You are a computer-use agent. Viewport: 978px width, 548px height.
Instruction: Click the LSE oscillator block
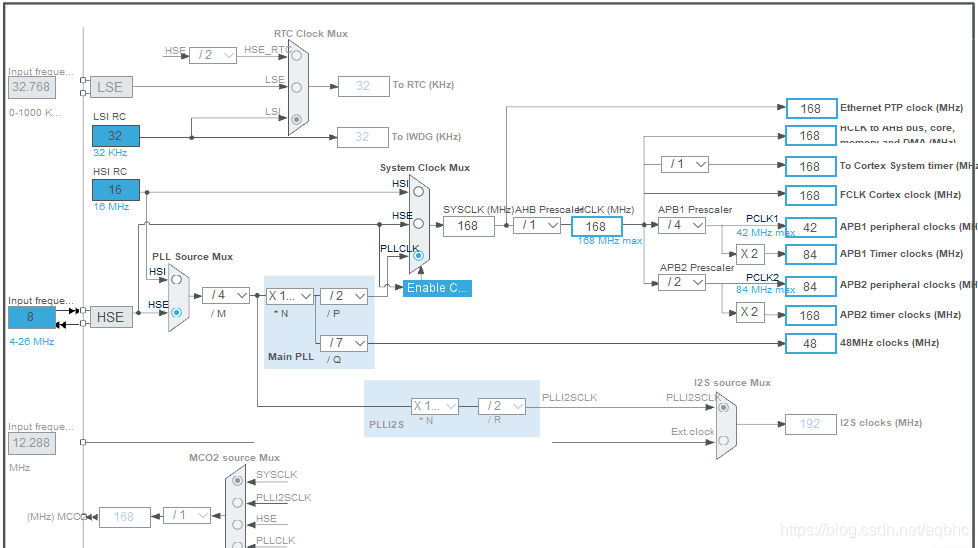click(x=111, y=87)
